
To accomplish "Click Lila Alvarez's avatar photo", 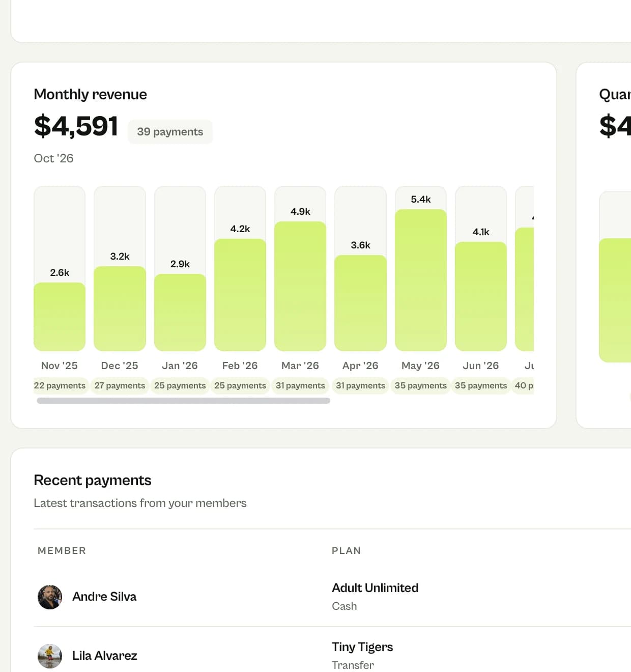I will 50,656.
